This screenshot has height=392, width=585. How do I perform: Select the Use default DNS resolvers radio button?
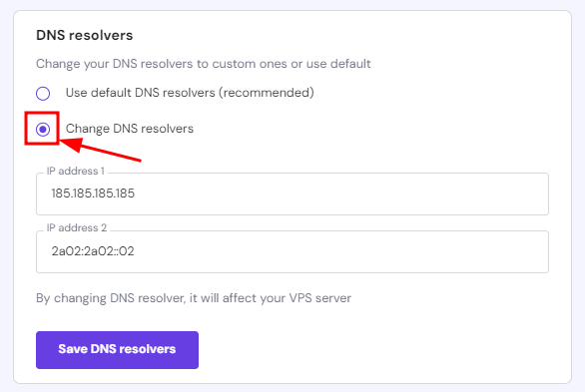pyautogui.click(x=43, y=93)
